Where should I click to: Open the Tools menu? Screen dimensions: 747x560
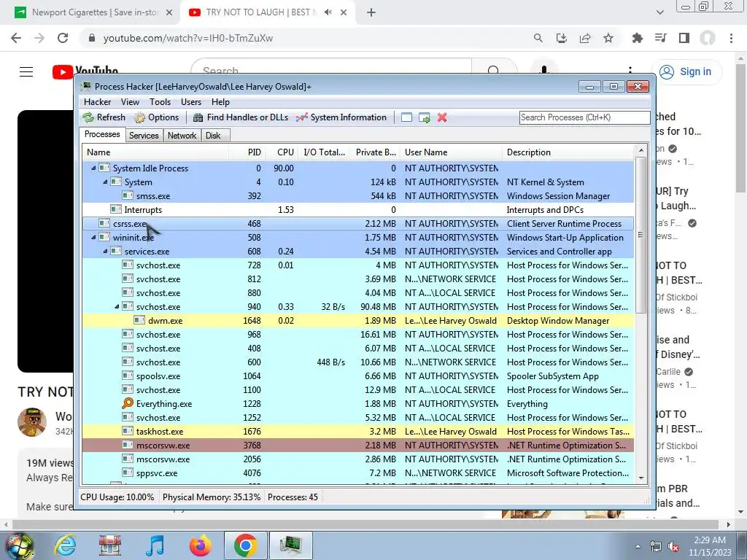[160, 102]
